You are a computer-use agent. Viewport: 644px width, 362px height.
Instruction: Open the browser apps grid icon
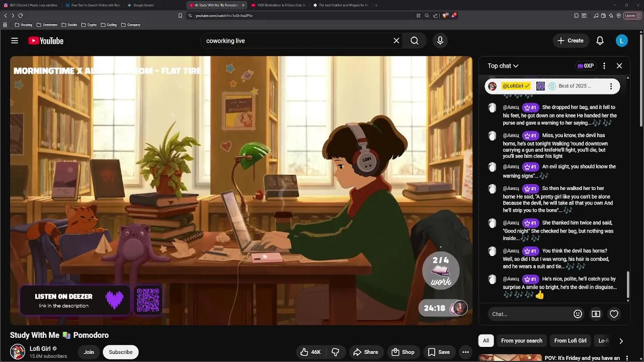coord(5,25)
